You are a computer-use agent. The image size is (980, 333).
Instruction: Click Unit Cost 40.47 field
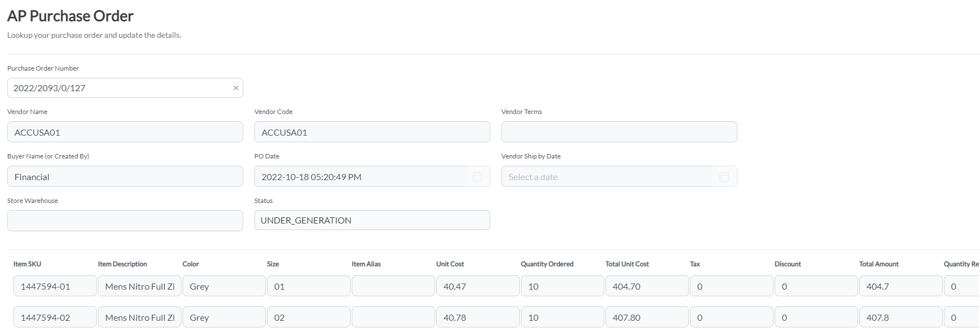[x=478, y=286]
